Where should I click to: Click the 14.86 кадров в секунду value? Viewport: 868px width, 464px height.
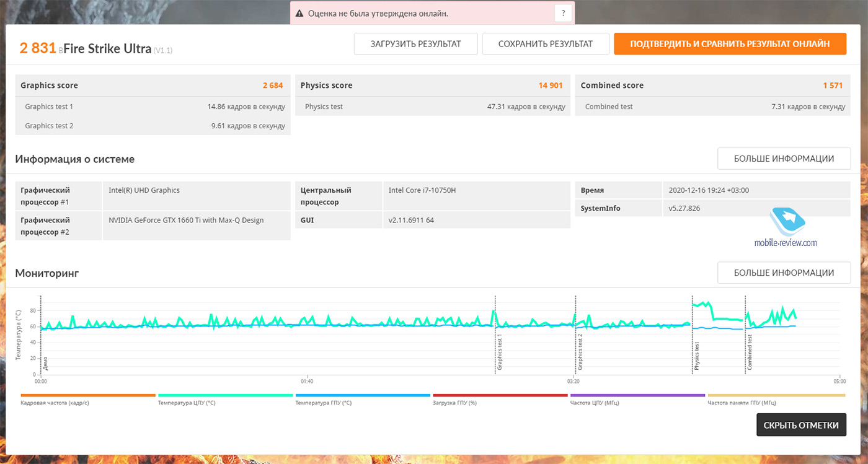[246, 107]
